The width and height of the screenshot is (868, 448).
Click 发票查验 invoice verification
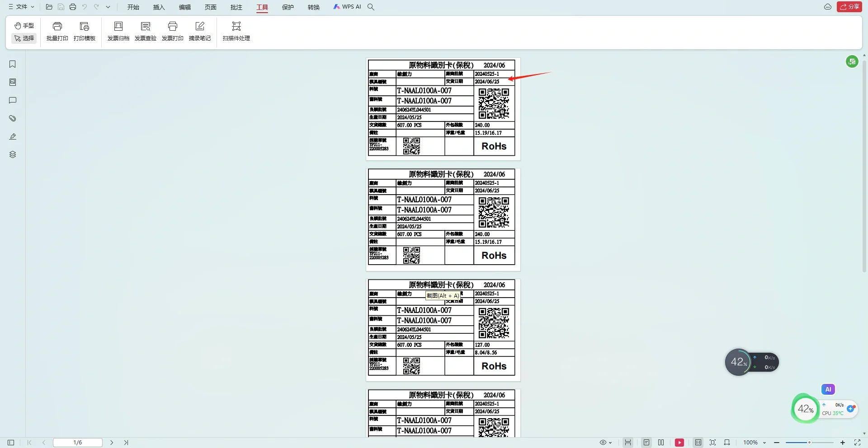point(146,31)
